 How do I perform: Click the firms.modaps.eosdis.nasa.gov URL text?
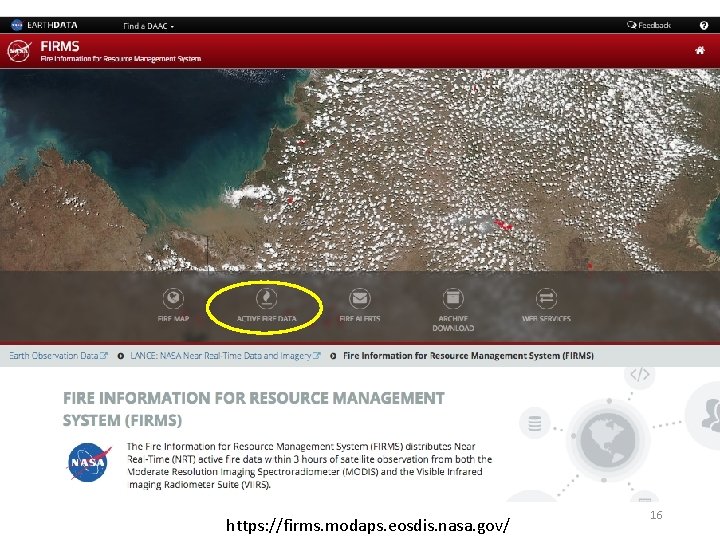tap(368, 525)
